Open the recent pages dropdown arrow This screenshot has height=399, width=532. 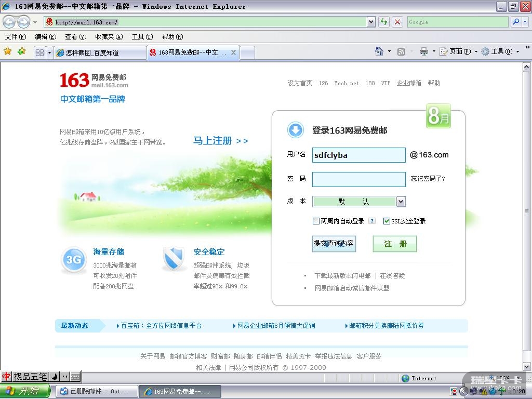click(35, 22)
